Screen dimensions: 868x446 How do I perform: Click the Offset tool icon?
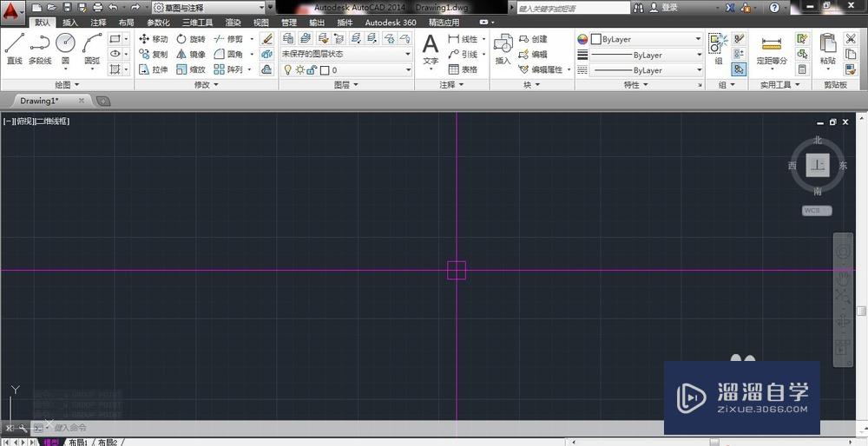click(x=266, y=69)
